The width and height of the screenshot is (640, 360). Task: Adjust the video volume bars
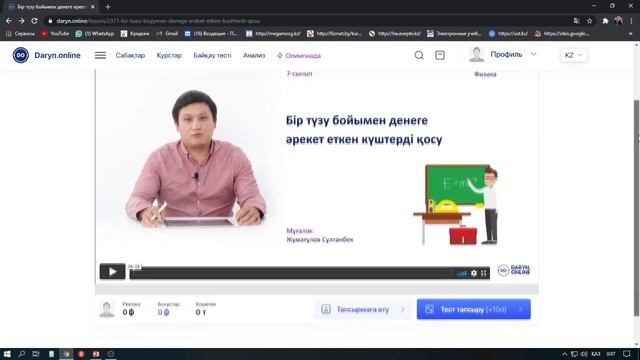[462, 273]
